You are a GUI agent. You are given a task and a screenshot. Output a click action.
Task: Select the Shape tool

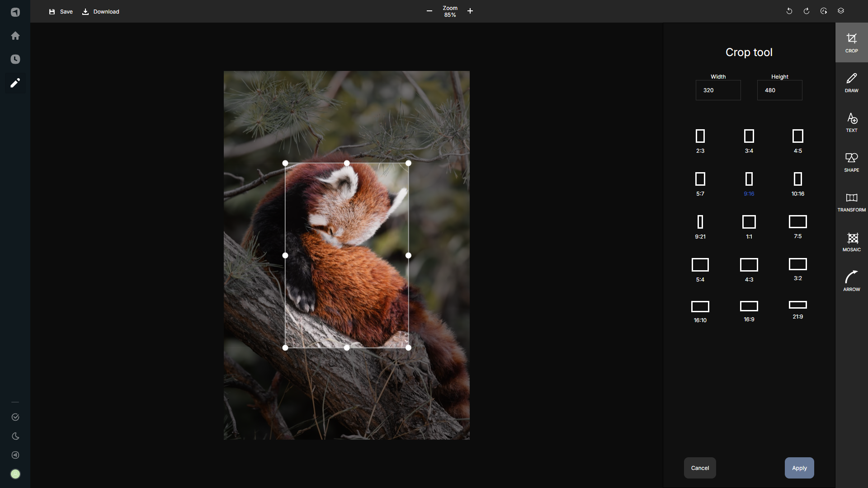coord(851,162)
